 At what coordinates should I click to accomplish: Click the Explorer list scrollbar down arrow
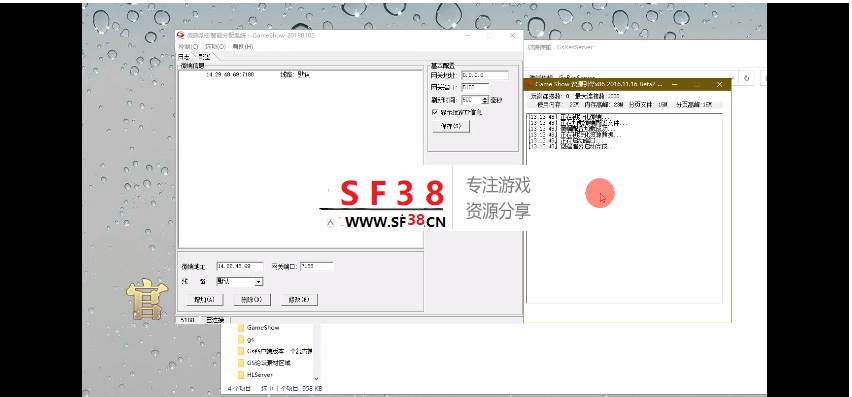click(x=317, y=379)
